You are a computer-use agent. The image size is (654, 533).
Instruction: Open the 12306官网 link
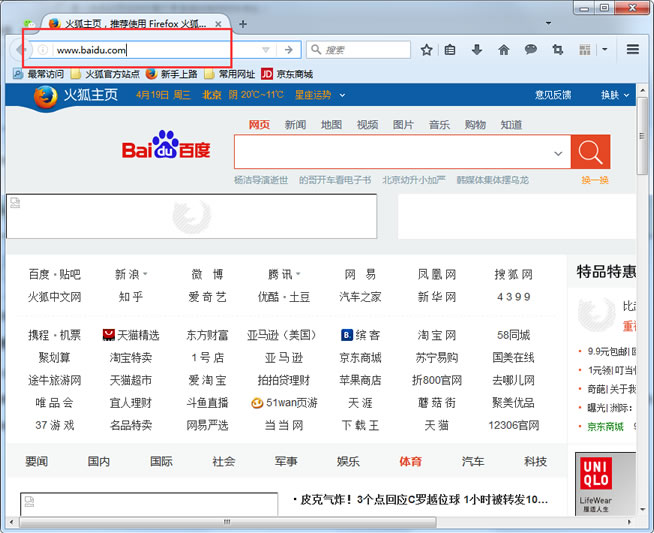click(x=513, y=425)
